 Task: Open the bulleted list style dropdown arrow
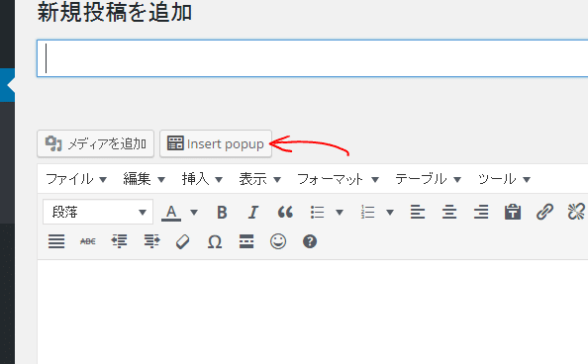click(x=340, y=213)
